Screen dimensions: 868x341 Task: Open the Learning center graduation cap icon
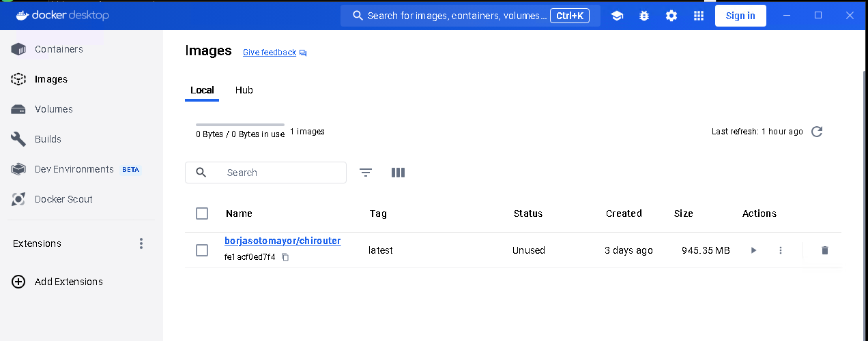pyautogui.click(x=617, y=16)
